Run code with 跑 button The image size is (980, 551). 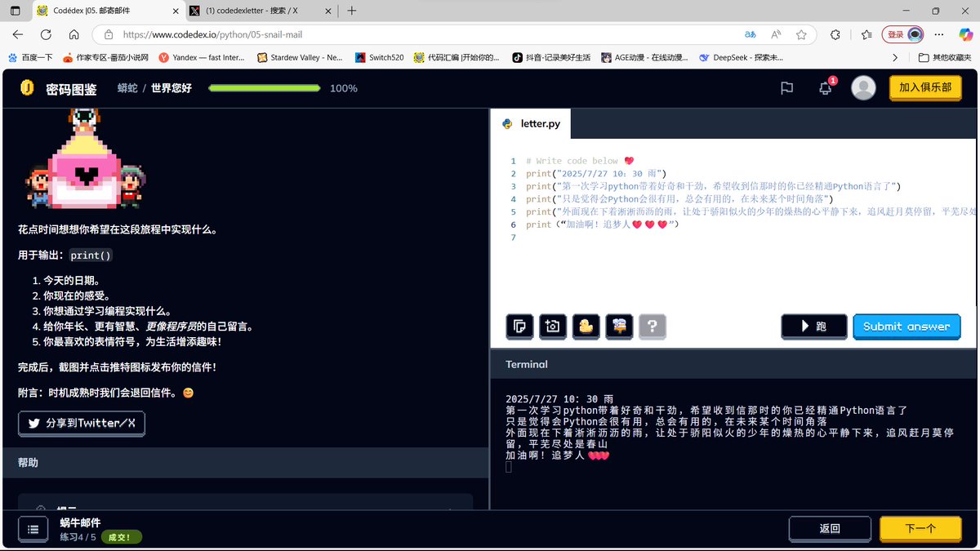813,327
